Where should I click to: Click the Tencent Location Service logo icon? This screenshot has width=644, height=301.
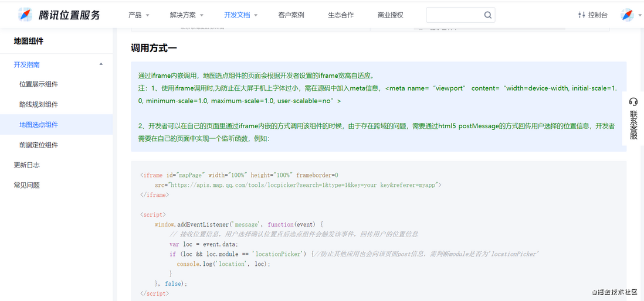[x=25, y=15]
